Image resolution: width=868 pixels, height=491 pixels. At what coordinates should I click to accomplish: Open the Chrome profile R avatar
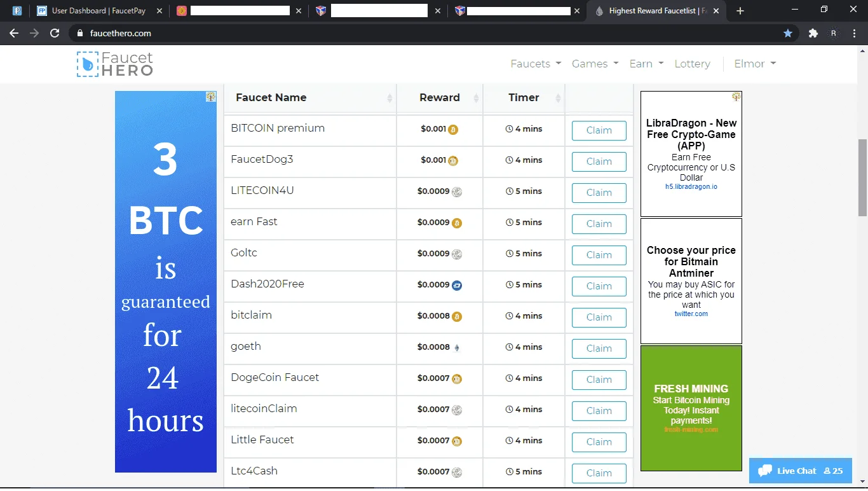pos(834,33)
